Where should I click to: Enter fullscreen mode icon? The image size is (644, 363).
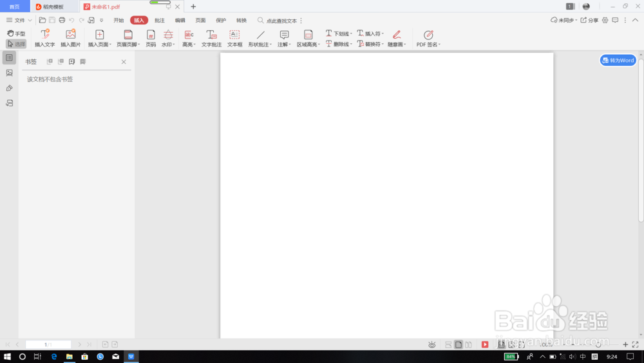click(x=636, y=344)
